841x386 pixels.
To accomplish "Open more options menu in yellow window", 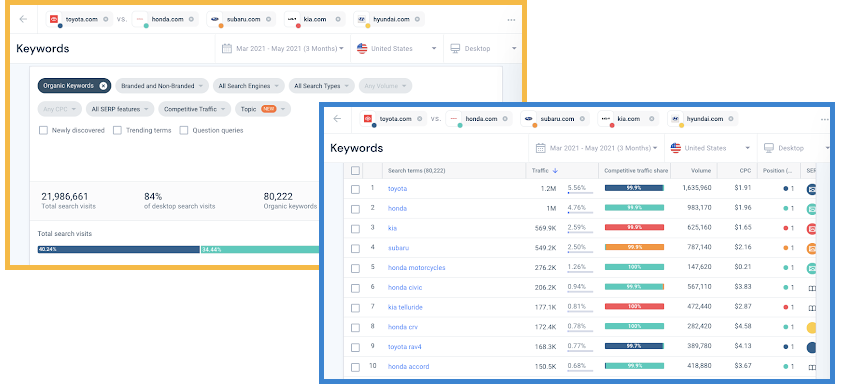I will click(x=511, y=20).
